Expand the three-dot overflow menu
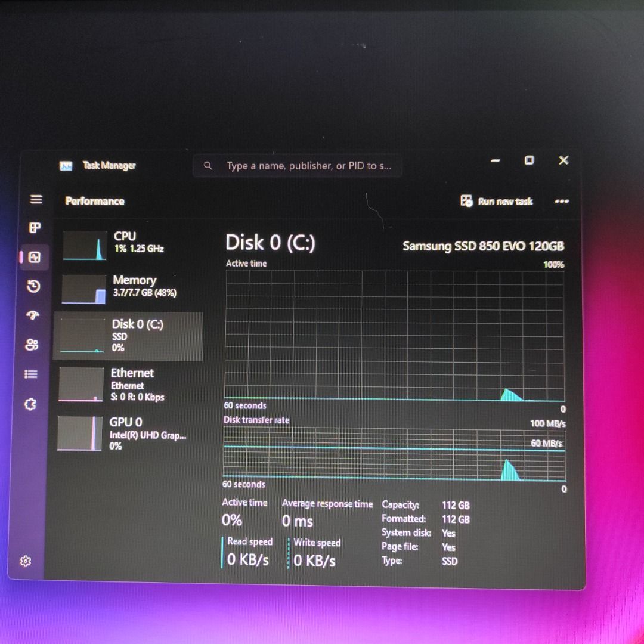The width and height of the screenshot is (644, 644). 561,202
